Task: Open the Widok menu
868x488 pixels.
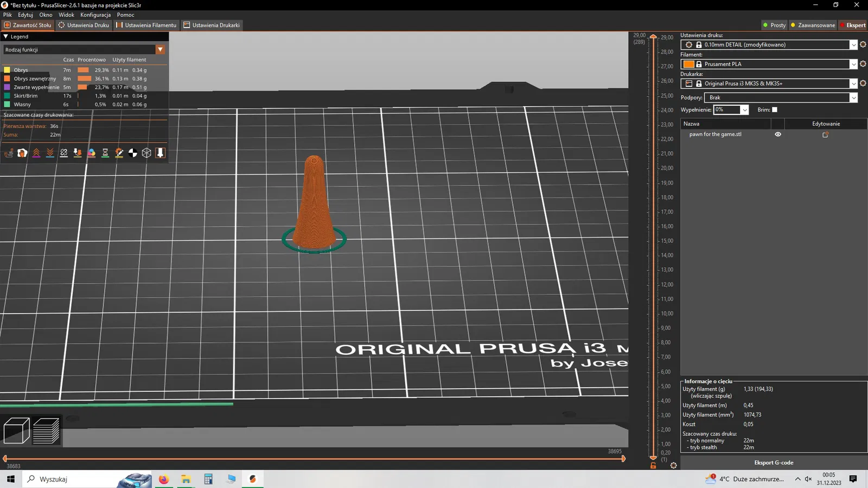Action: pos(66,15)
